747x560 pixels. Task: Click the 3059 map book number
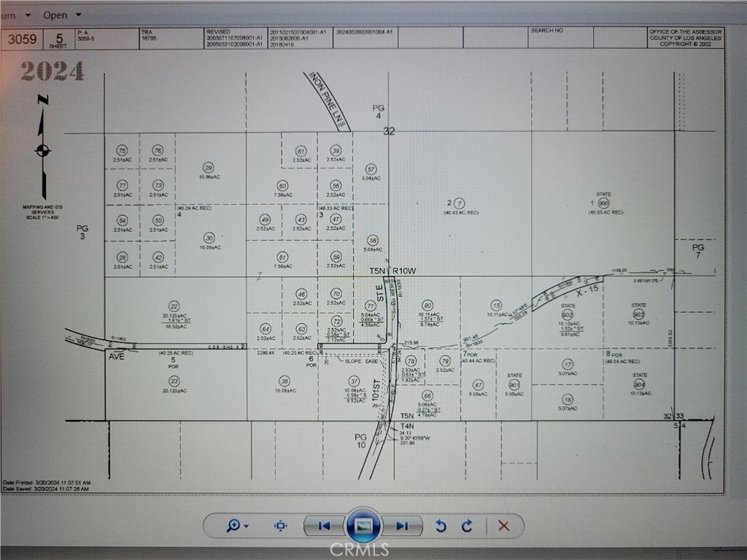pos(23,39)
